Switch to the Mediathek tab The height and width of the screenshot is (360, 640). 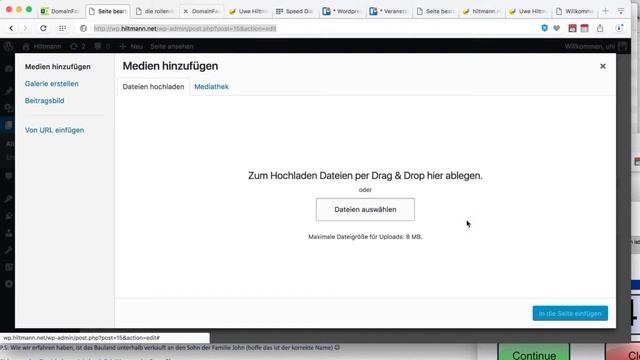[x=211, y=87]
